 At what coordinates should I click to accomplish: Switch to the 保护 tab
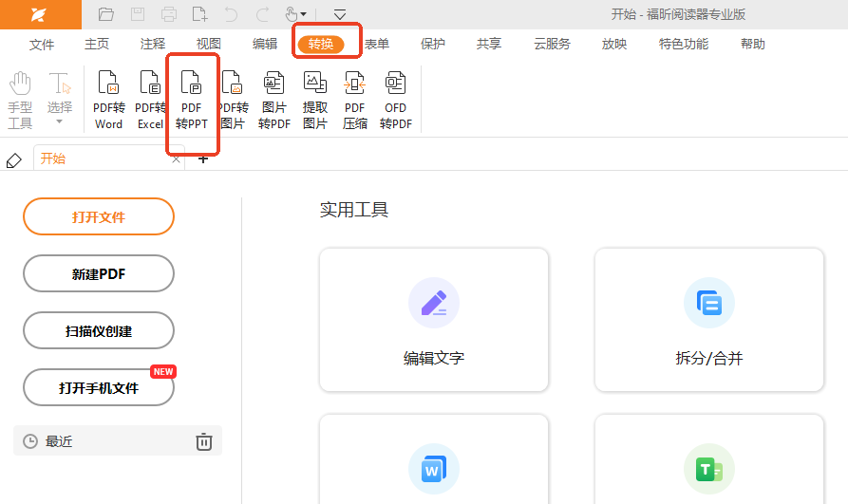[433, 44]
